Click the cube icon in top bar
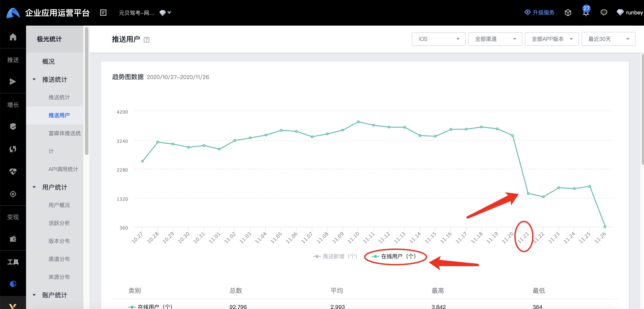The width and height of the screenshot is (644, 309). point(568,13)
